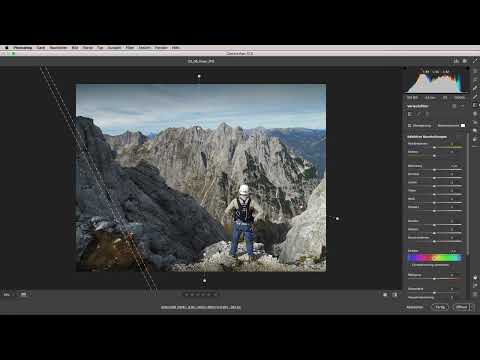
Task: Select the Edit panel icon in right toolbar
Action: coord(475,71)
